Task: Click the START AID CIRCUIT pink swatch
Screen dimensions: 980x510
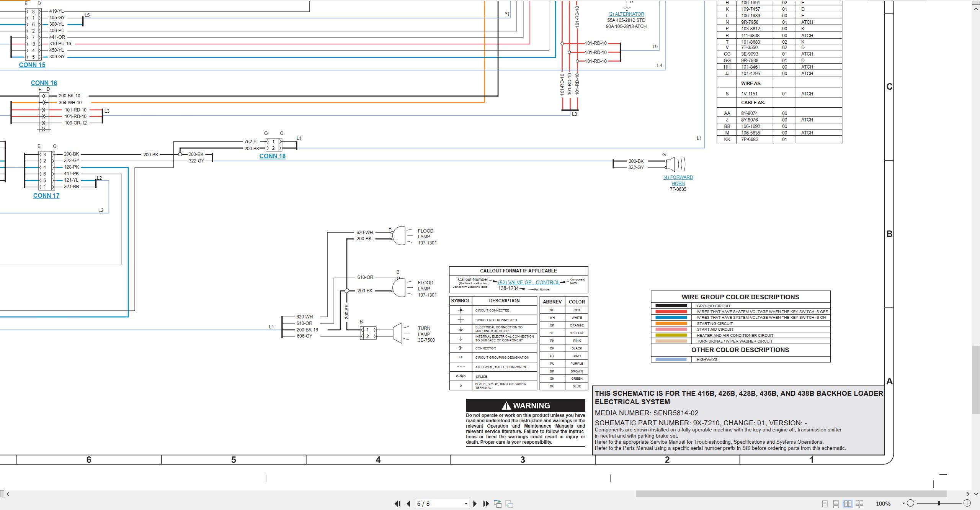Action: click(671, 329)
